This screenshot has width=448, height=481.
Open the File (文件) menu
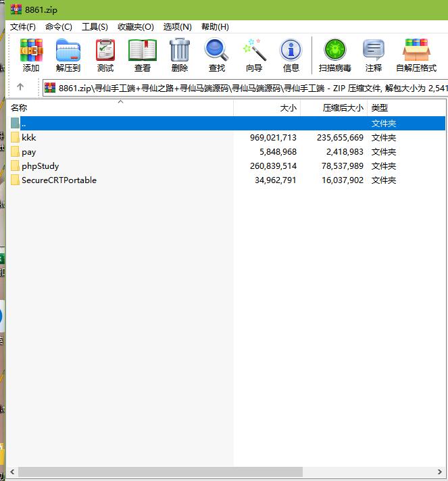(x=23, y=27)
